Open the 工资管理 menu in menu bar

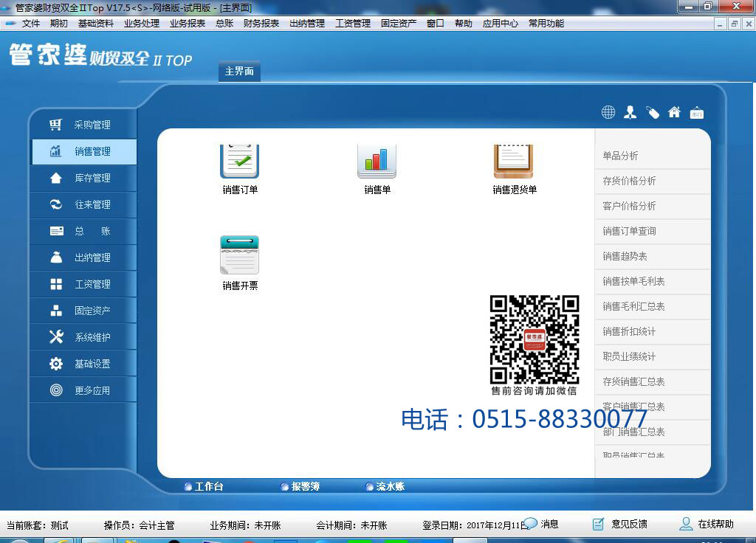click(352, 23)
